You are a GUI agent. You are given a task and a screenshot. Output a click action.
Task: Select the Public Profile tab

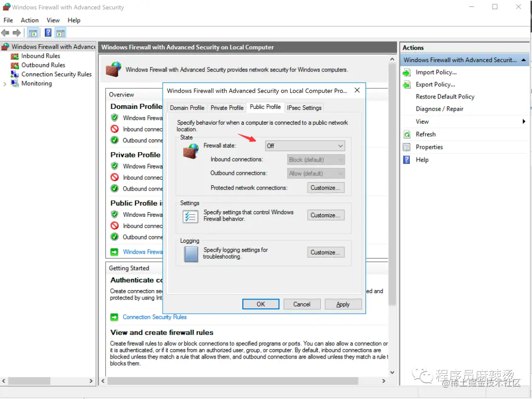pos(266,107)
